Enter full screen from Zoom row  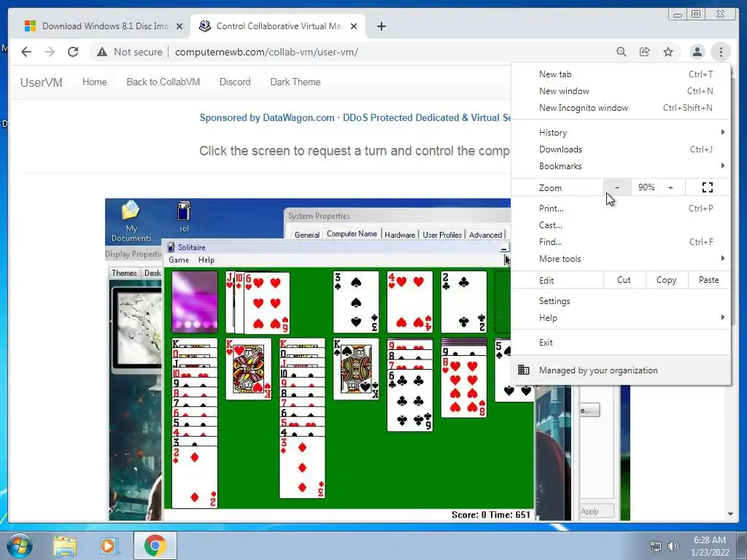pyautogui.click(x=708, y=187)
